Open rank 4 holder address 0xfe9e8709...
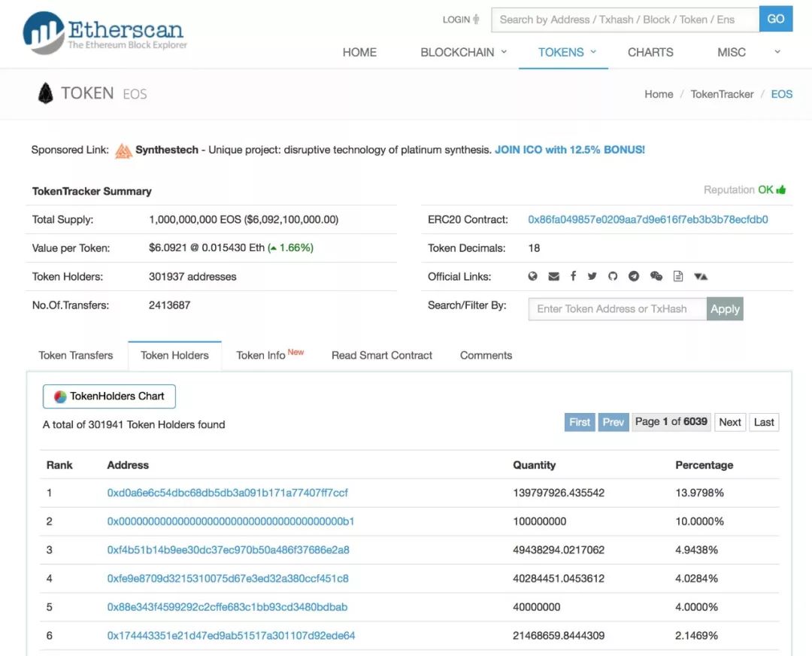The width and height of the screenshot is (812, 656). click(227, 579)
